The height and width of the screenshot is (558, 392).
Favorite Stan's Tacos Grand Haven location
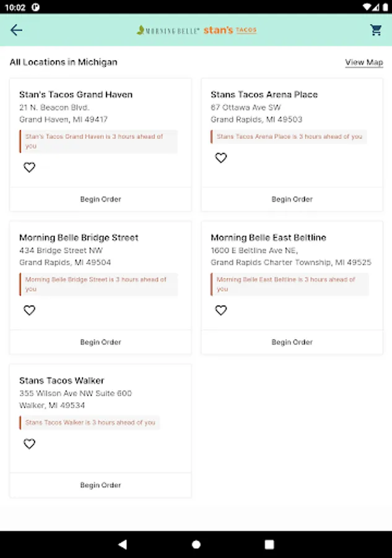pos(29,167)
